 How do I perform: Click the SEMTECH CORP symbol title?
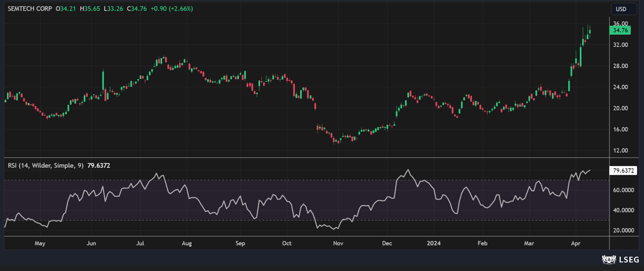tap(30, 9)
